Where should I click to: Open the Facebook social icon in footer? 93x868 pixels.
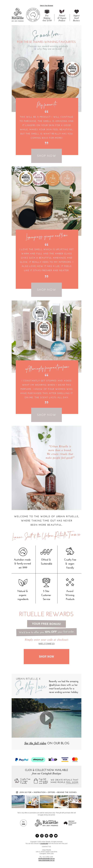pyautogui.click(x=37, y=836)
